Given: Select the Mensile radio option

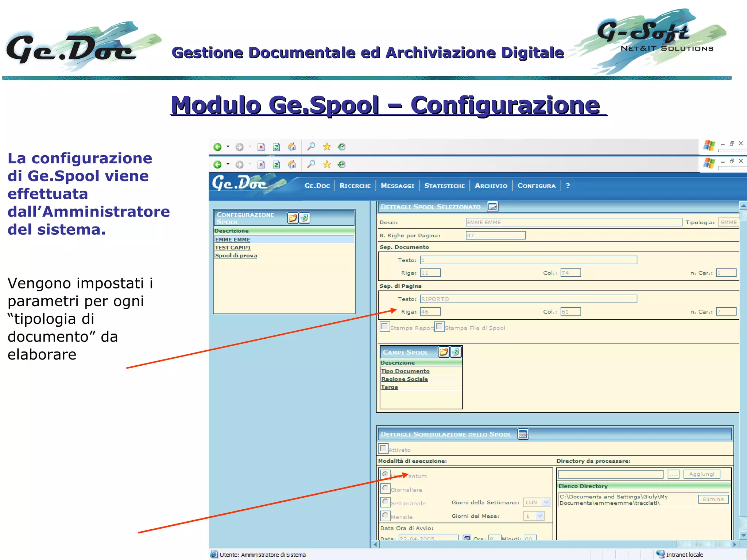Looking at the screenshot, I should pos(385,516).
